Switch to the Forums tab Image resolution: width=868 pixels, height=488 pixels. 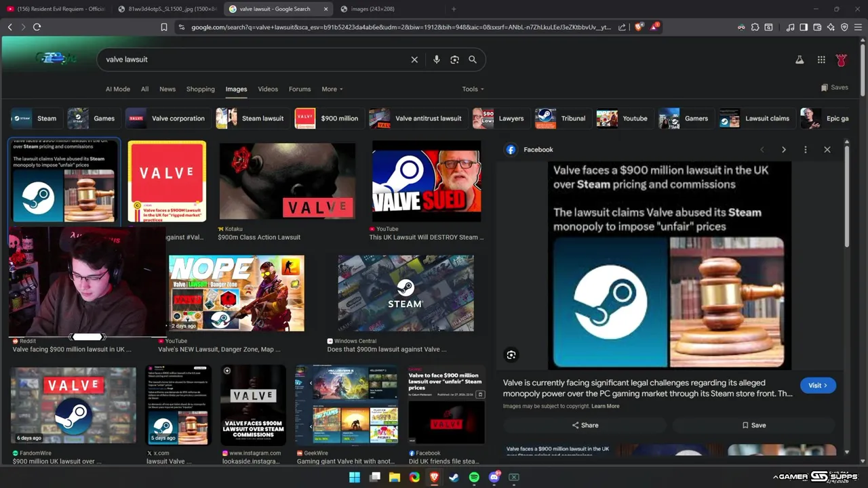tap(300, 89)
